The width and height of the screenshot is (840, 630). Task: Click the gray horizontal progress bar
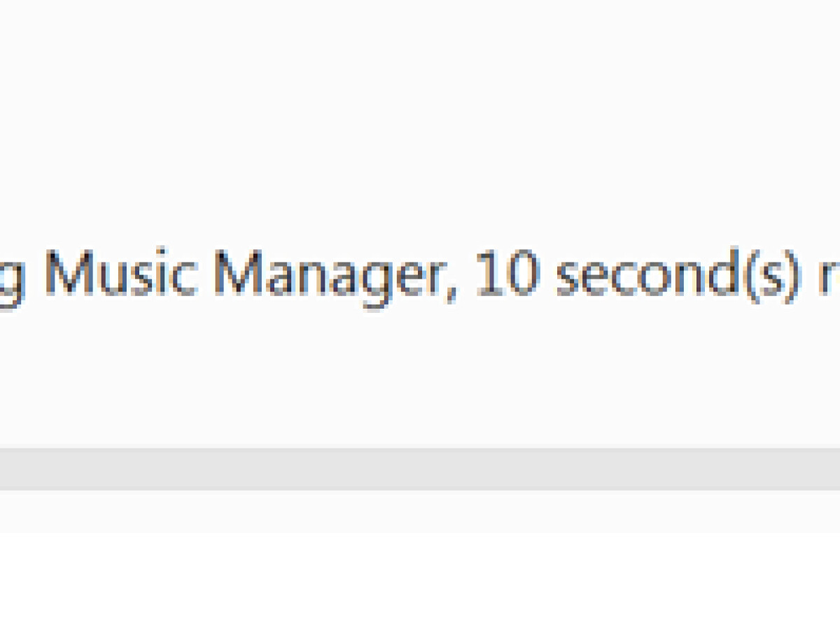(x=420, y=469)
